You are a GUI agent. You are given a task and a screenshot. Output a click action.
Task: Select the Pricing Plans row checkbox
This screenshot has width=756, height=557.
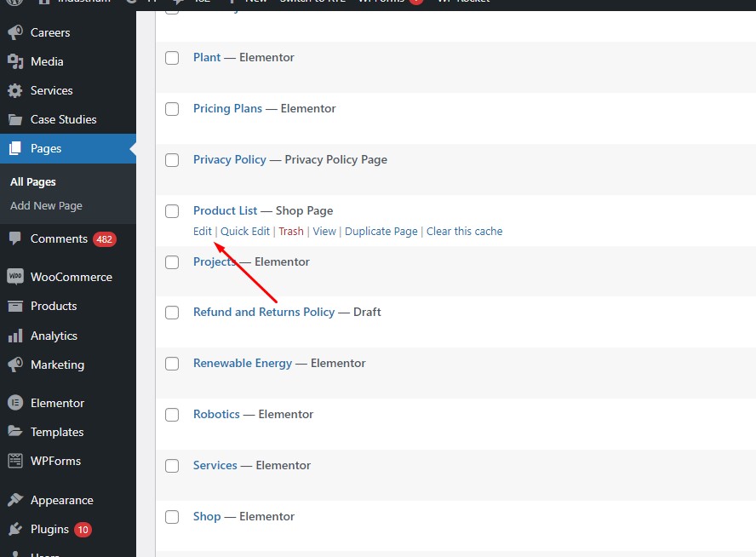(172, 109)
